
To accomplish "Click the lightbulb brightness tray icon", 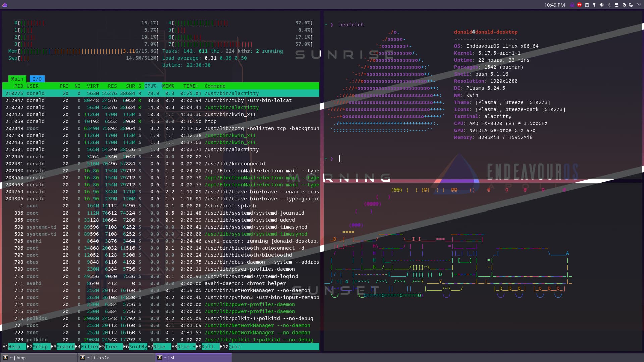I will tap(594, 5).
